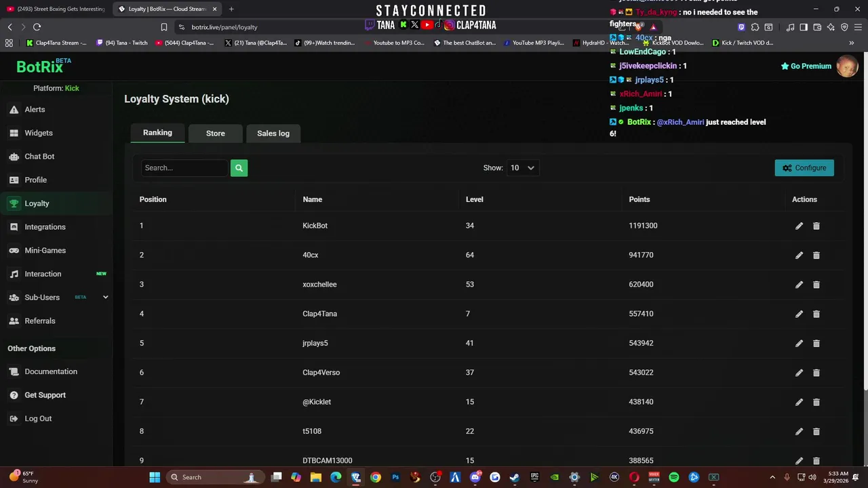Click the ranking search field

pyautogui.click(x=184, y=168)
